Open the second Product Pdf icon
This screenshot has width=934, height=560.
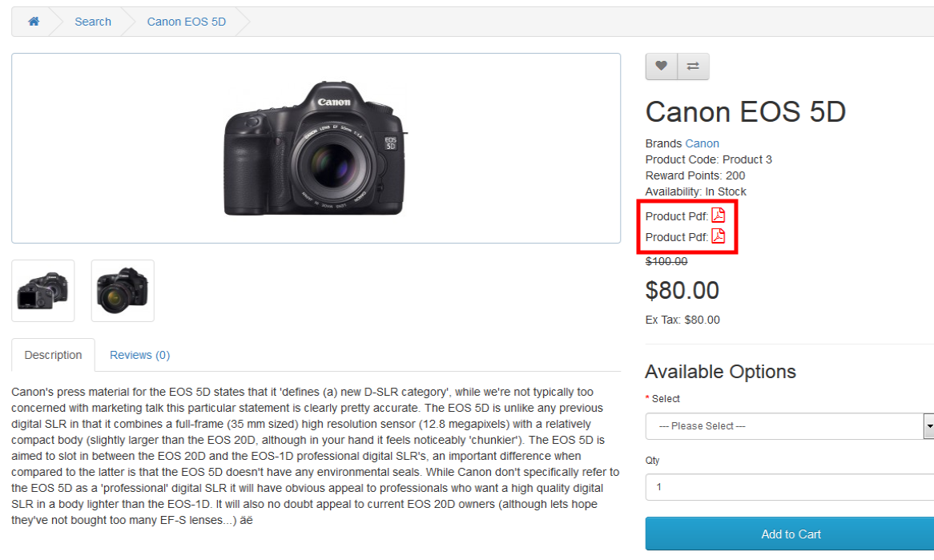[719, 236]
